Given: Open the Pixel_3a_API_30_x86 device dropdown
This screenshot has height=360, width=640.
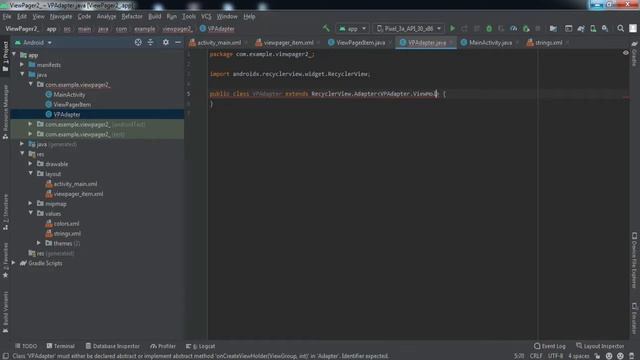Looking at the screenshot, I should pyautogui.click(x=409, y=29).
